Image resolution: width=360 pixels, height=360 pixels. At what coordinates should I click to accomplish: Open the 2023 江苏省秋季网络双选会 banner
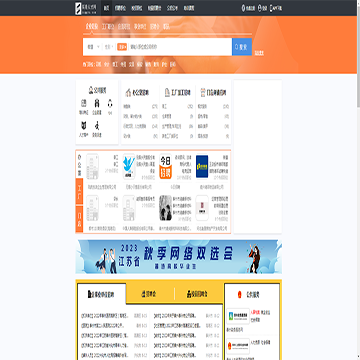179,257
